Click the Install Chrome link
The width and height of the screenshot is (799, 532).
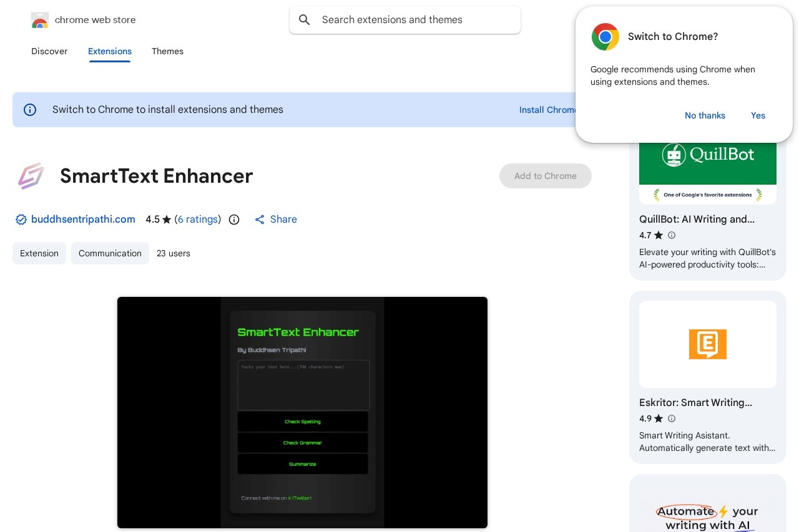548,110
